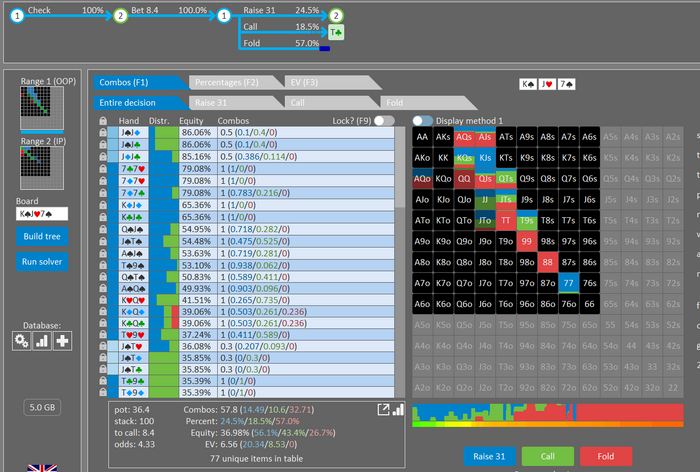700x472 pixels.
Task: Click lock icon for A♠J♠ row
Action: [x=103, y=253]
